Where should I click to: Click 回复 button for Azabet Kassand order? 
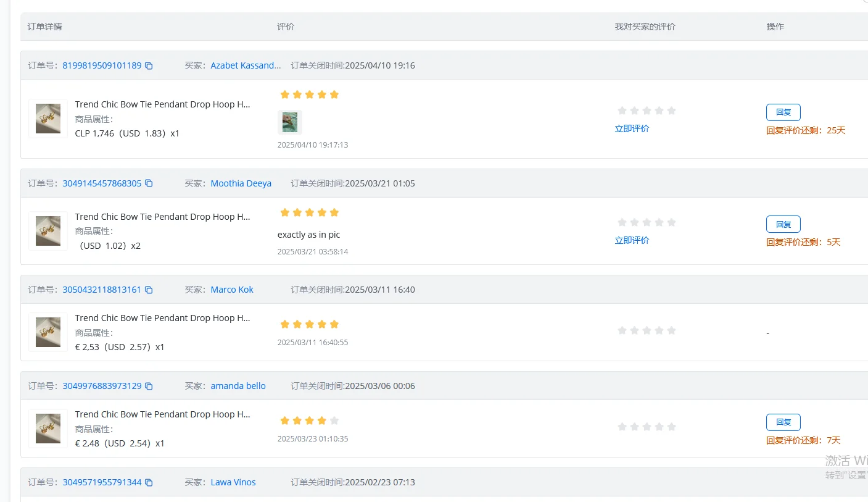(x=783, y=112)
